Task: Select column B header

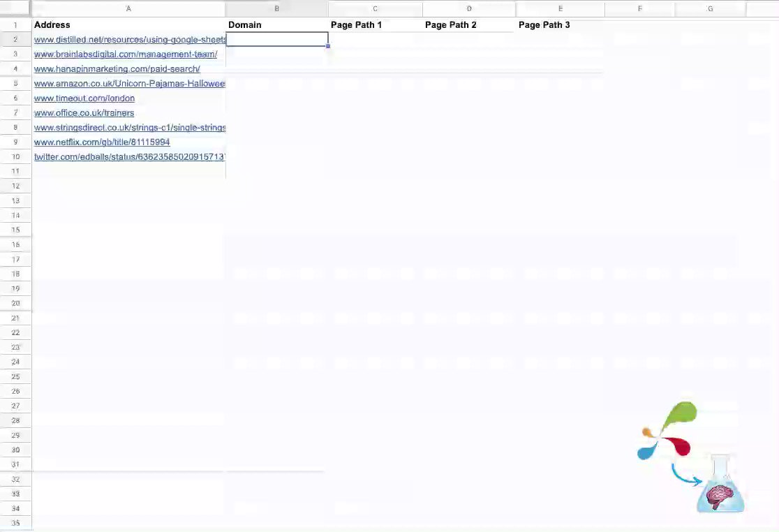Action: point(276,8)
